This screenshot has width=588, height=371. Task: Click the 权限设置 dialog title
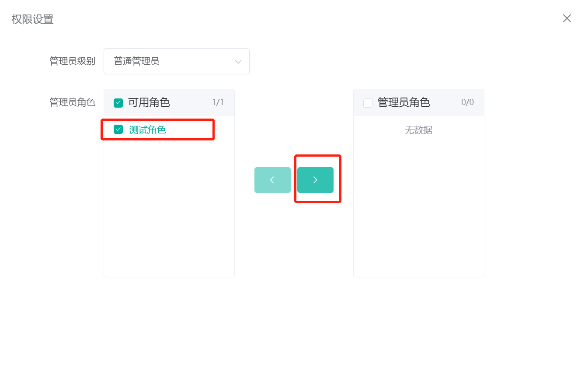coord(32,19)
